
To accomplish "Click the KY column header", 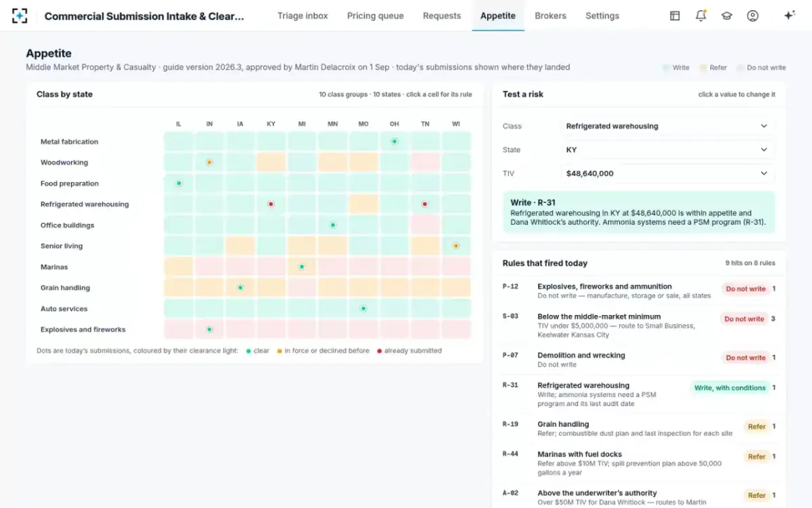I will pyautogui.click(x=271, y=124).
